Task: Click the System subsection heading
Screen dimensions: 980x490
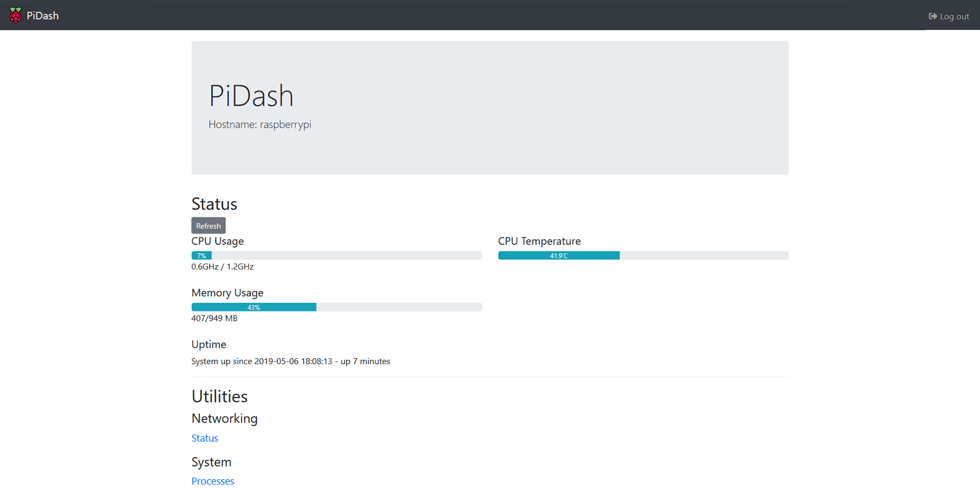Action: coord(211,462)
